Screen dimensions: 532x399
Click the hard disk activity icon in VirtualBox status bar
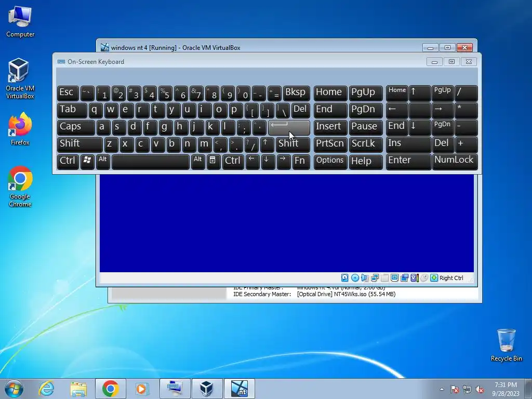(x=345, y=278)
